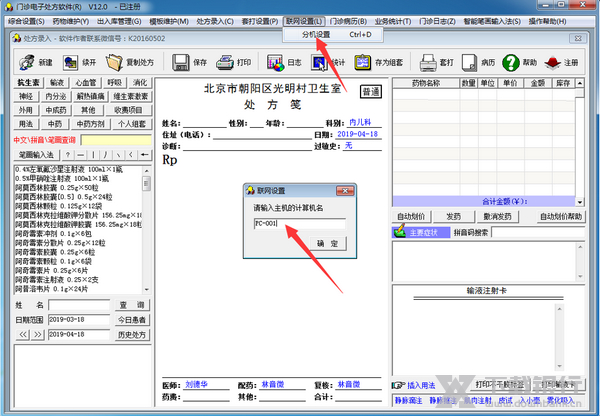Image resolution: width=600 pixels, height=416 pixels.
Task: Switch to the 抗生素 category tab
Action: tap(28, 82)
